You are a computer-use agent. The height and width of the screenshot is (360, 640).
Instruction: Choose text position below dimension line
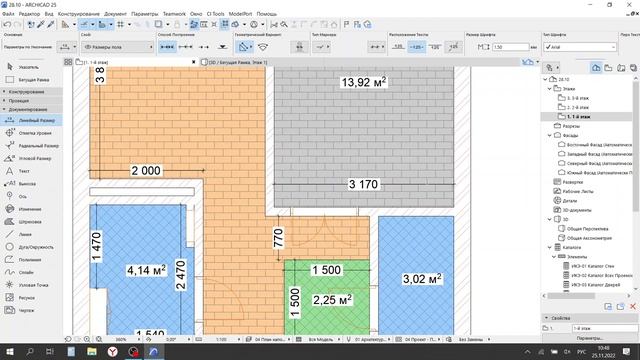point(435,47)
